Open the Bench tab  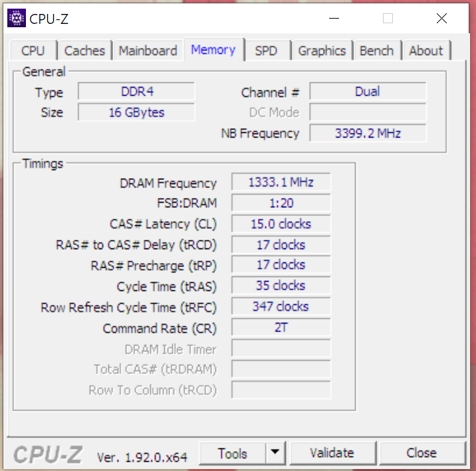point(376,50)
